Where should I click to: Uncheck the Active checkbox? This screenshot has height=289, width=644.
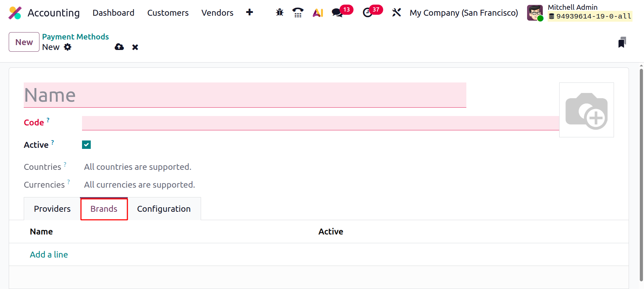[86, 145]
